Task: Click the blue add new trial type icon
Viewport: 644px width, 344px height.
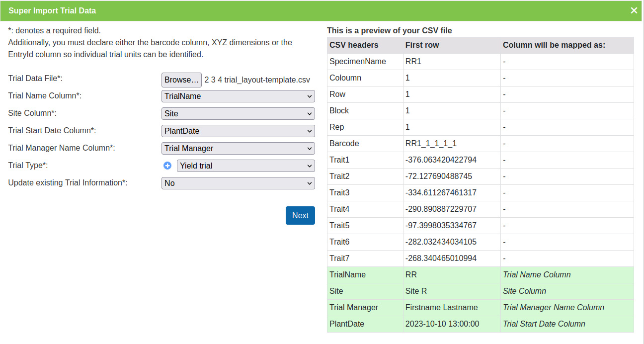Action: (167, 166)
